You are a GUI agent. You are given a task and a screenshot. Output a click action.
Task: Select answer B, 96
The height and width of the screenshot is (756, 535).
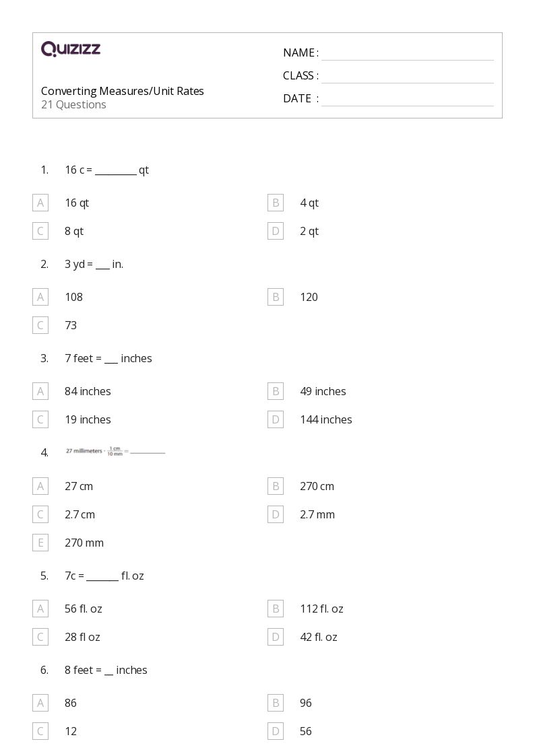pos(276,703)
